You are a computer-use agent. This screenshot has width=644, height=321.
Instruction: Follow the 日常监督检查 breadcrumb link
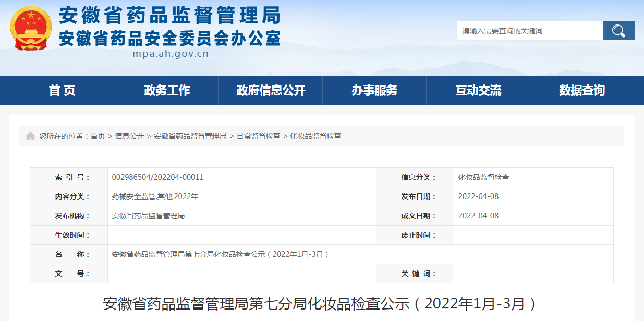click(258, 136)
